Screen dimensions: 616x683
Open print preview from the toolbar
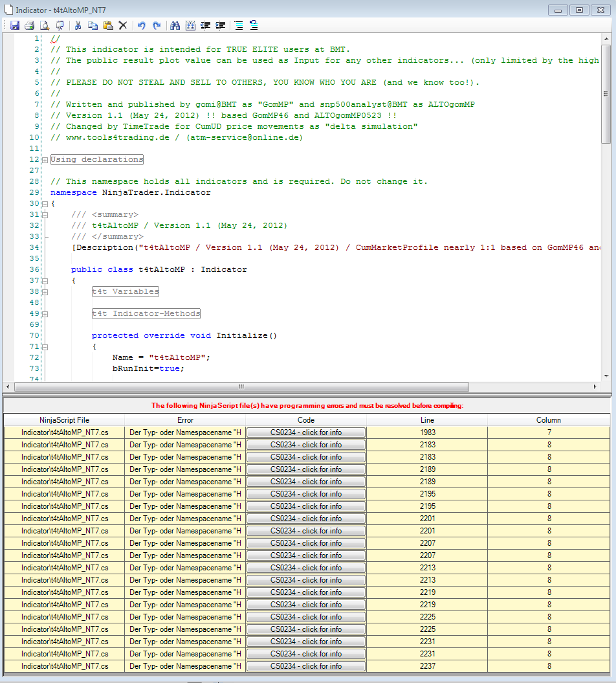45,25
